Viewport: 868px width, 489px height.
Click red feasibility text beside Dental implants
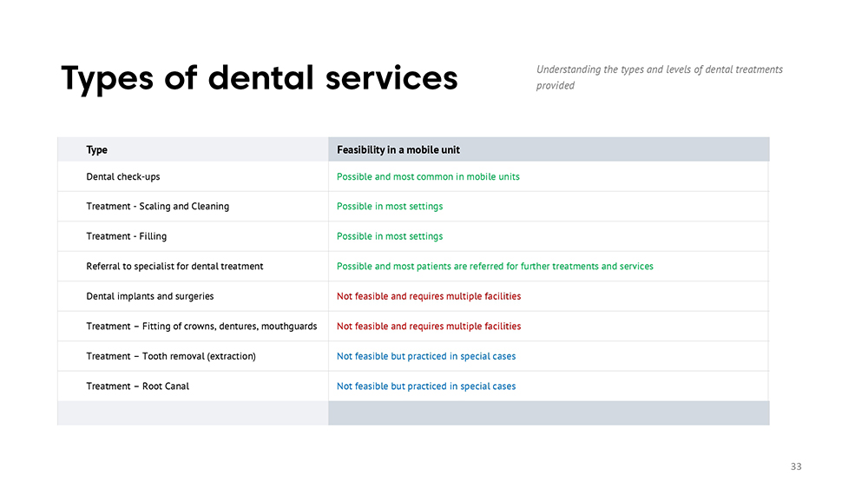429,296
